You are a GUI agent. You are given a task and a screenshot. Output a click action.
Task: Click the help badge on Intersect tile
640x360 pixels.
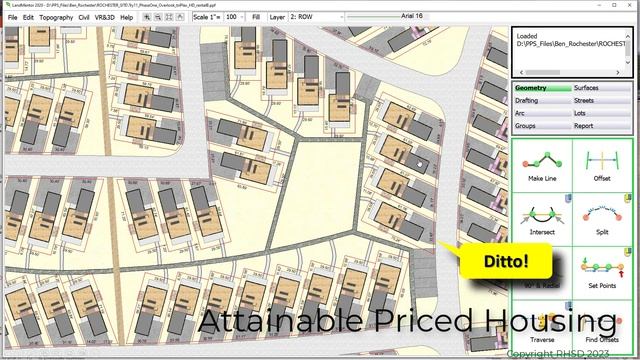568,198
